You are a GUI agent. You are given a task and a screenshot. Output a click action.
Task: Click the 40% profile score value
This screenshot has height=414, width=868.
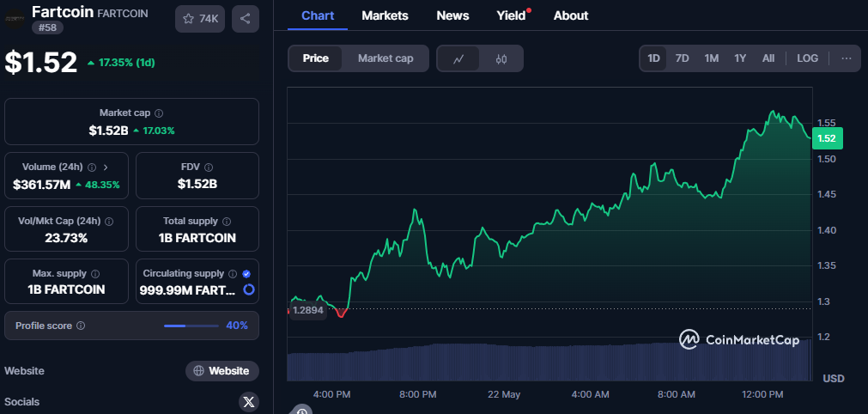pyautogui.click(x=237, y=326)
